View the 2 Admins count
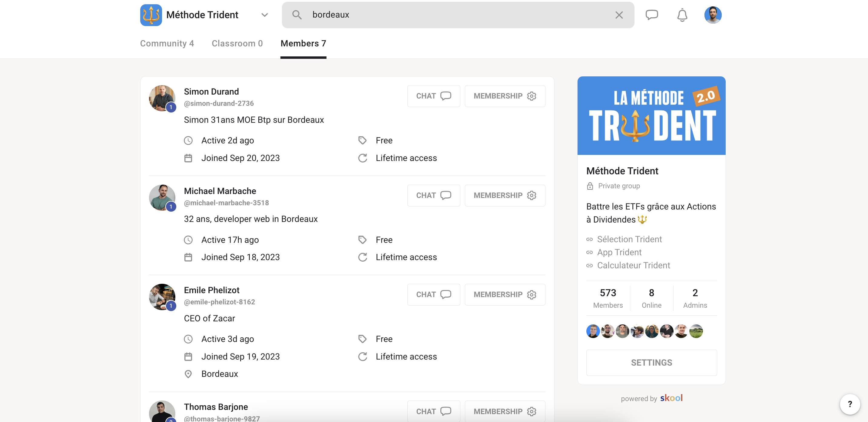 695,298
